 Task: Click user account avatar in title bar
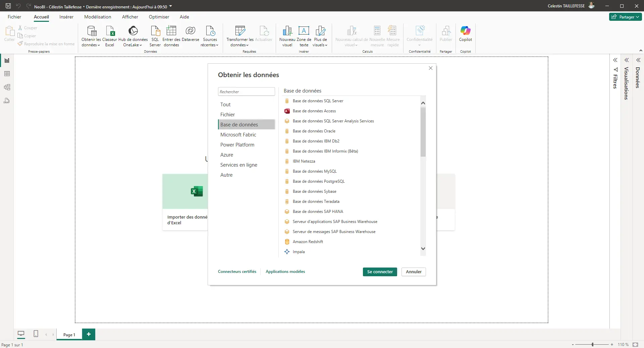[x=592, y=6]
